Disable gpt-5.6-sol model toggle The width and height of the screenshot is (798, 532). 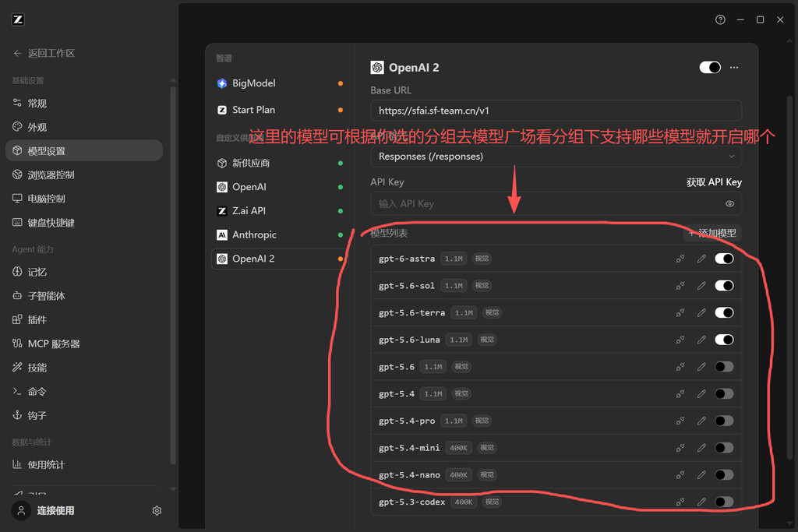[x=724, y=286]
